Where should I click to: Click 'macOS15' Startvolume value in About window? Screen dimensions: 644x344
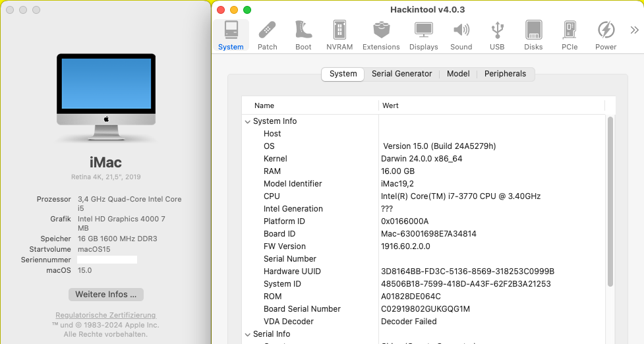coord(94,249)
